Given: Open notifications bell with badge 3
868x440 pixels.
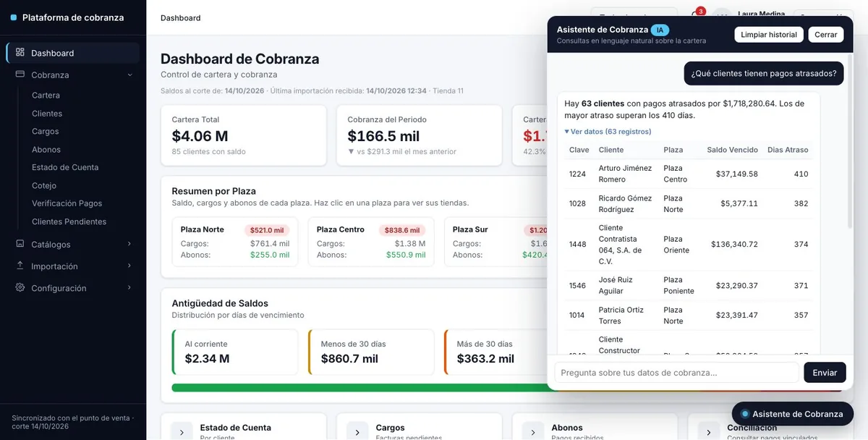Looking at the screenshot, I should tap(696, 16).
